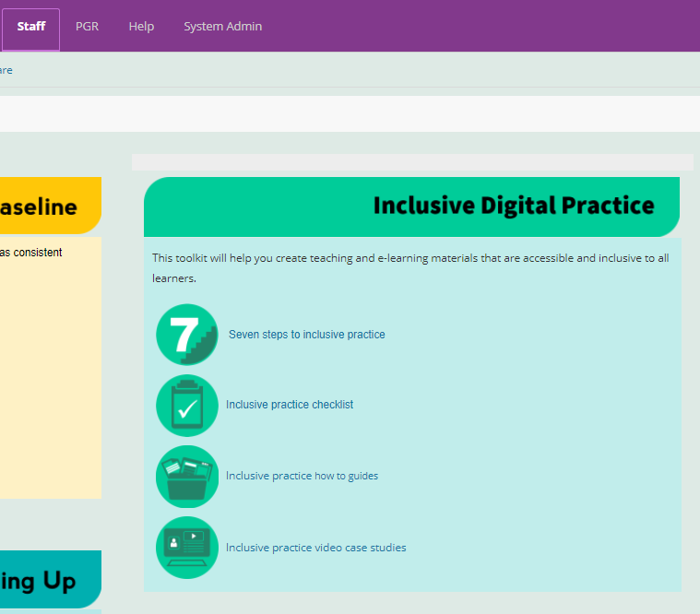Click the folder how-to guides icon
Screen dimensions: 700x614
coord(187,476)
